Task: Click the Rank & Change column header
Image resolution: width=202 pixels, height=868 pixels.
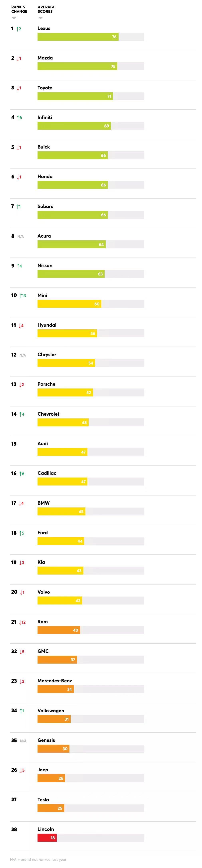Action: [19, 9]
